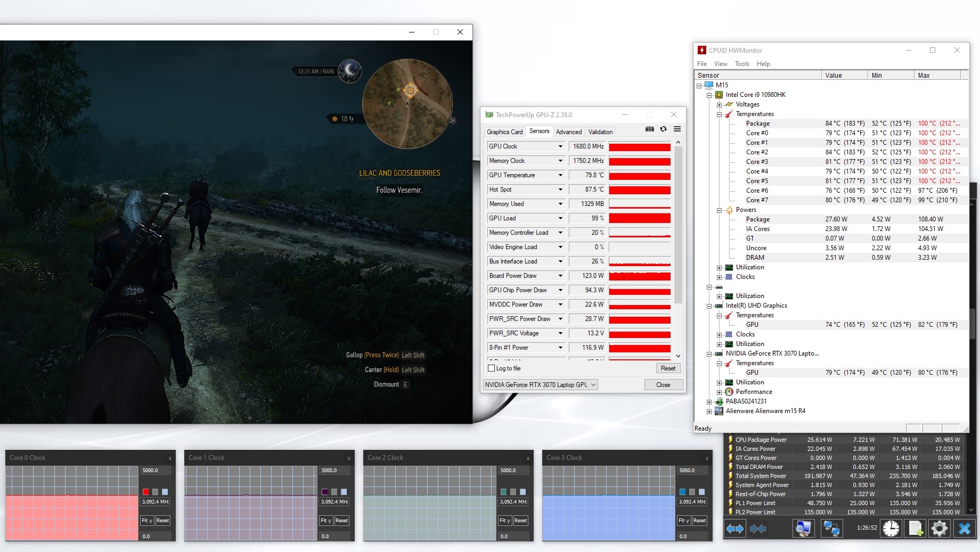This screenshot has height=552, width=980.
Task: Open GPU Load sensor dropdown
Action: pos(560,218)
